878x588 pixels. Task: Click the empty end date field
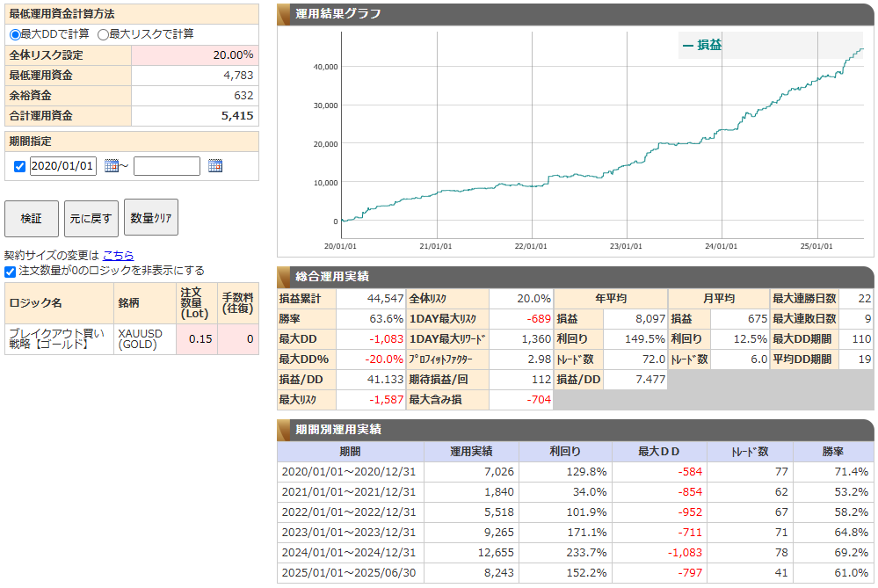point(167,166)
